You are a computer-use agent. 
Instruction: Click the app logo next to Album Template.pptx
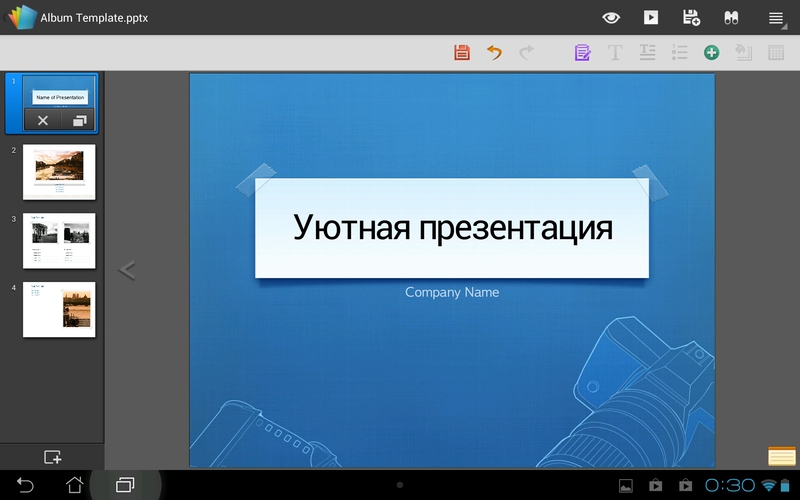click(22, 17)
